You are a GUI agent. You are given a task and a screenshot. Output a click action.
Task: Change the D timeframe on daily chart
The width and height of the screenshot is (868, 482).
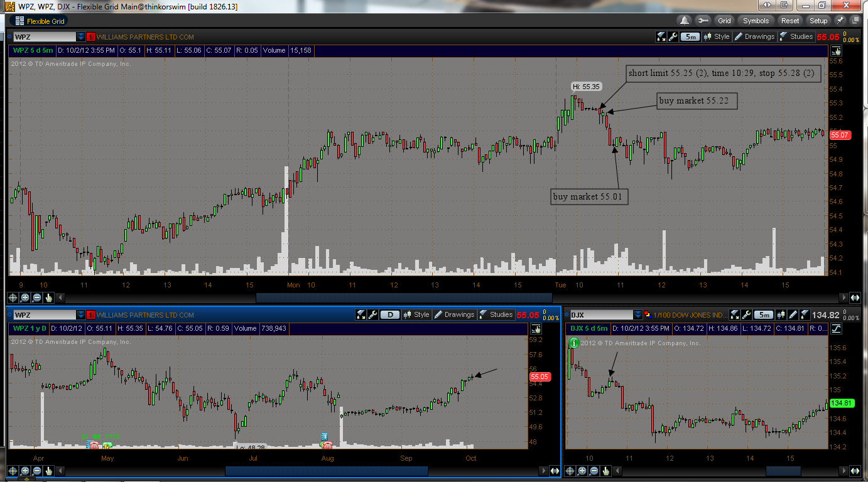click(x=390, y=314)
